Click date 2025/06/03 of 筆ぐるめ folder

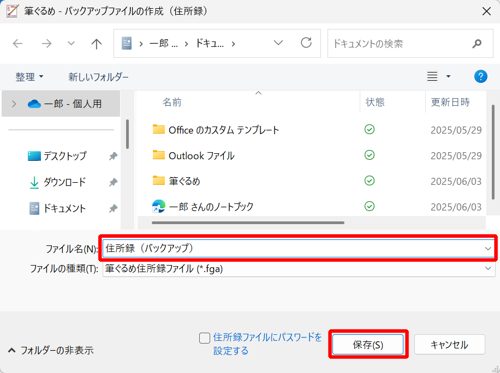click(x=456, y=181)
